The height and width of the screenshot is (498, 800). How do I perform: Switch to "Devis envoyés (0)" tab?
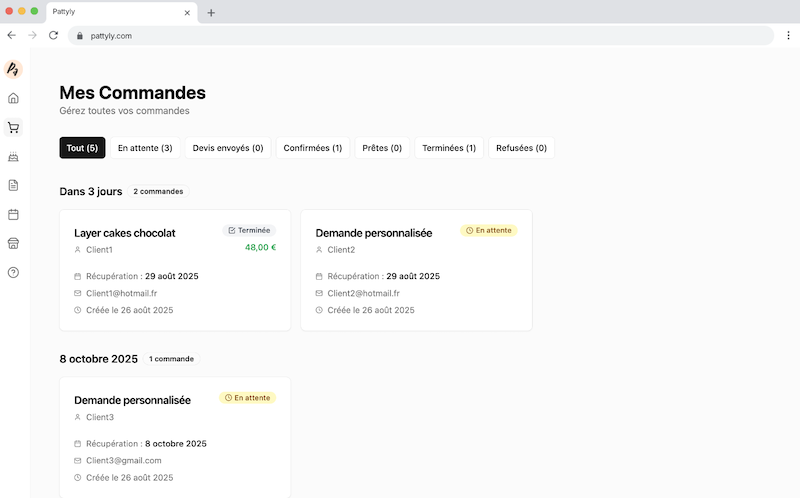click(228, 148)
